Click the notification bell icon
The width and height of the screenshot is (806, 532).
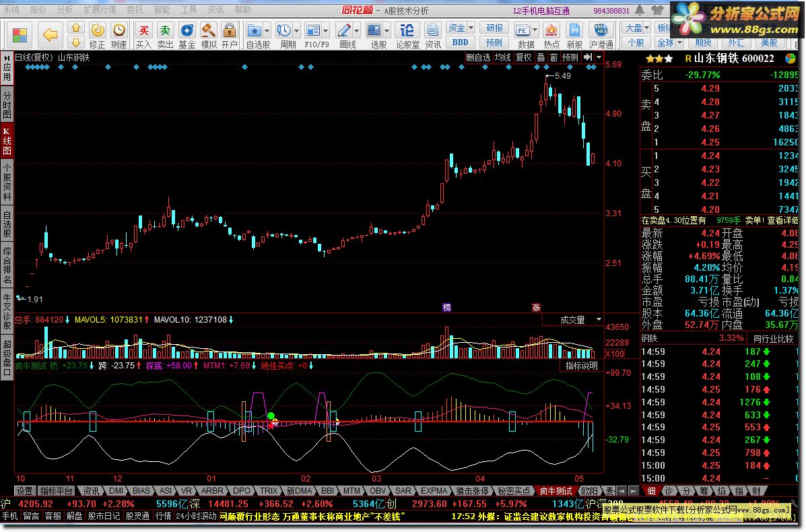click(640, 10)
